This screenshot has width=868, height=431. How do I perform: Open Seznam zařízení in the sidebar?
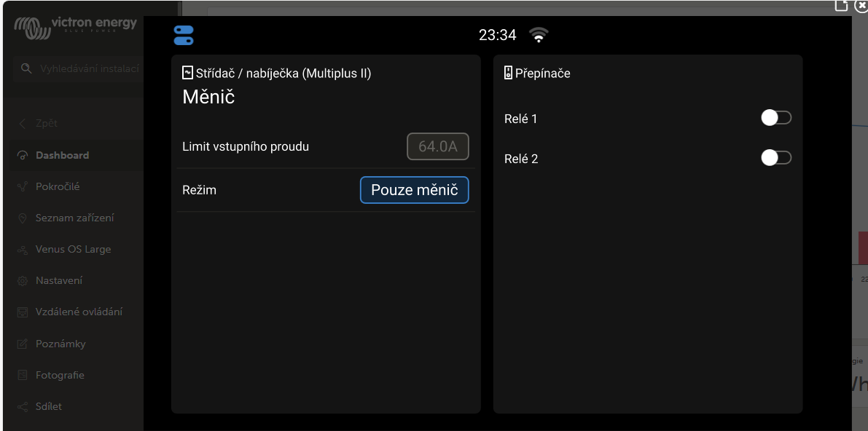(74, 218)
